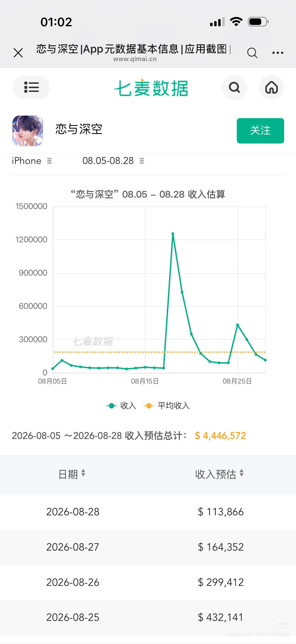
Task: Tap the 08月15日 axis label
Action: point(145,381)
